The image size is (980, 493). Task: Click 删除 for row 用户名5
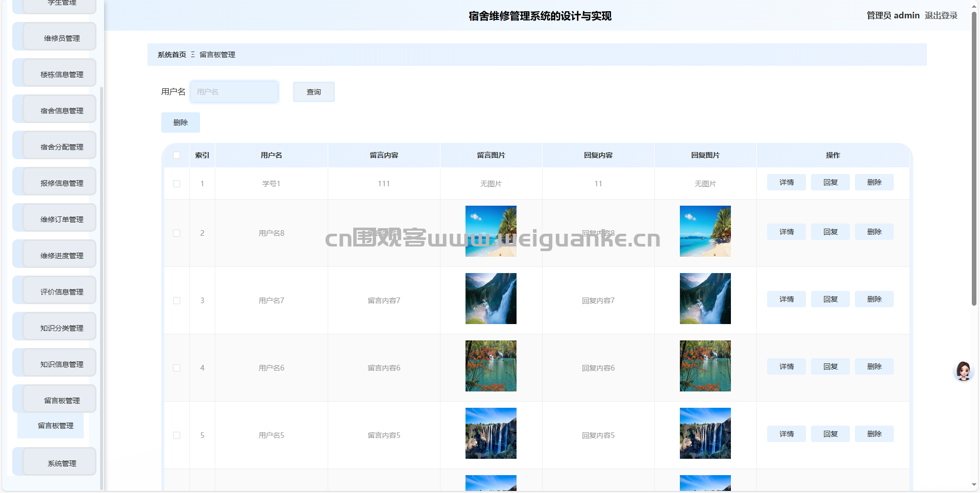click(874, 434)
